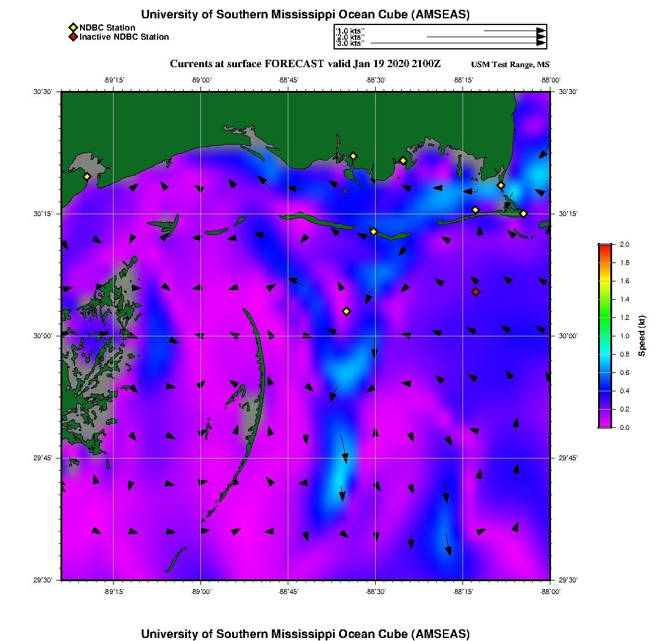Screen dimensions: 672x641
Task: Click the yellow diamond beside the NDBC Station legend label
Action: pos(73,27)
